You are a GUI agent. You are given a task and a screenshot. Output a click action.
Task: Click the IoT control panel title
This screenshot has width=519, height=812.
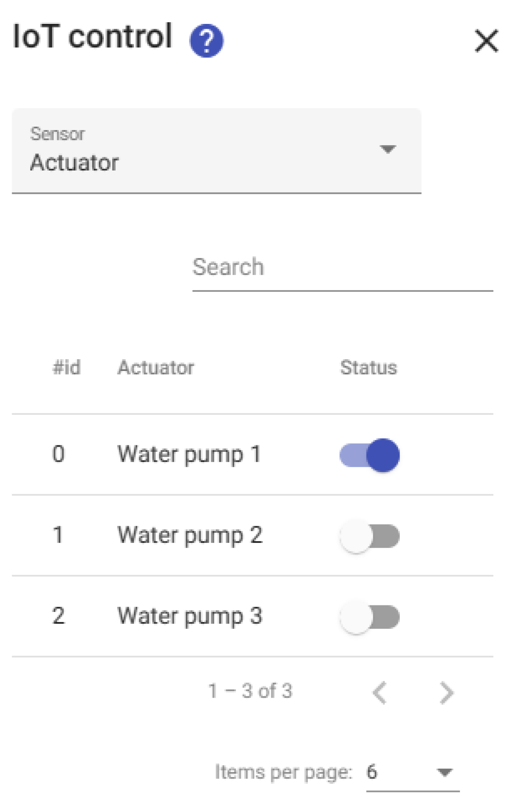pyautogui.click(x=93, y=37)
